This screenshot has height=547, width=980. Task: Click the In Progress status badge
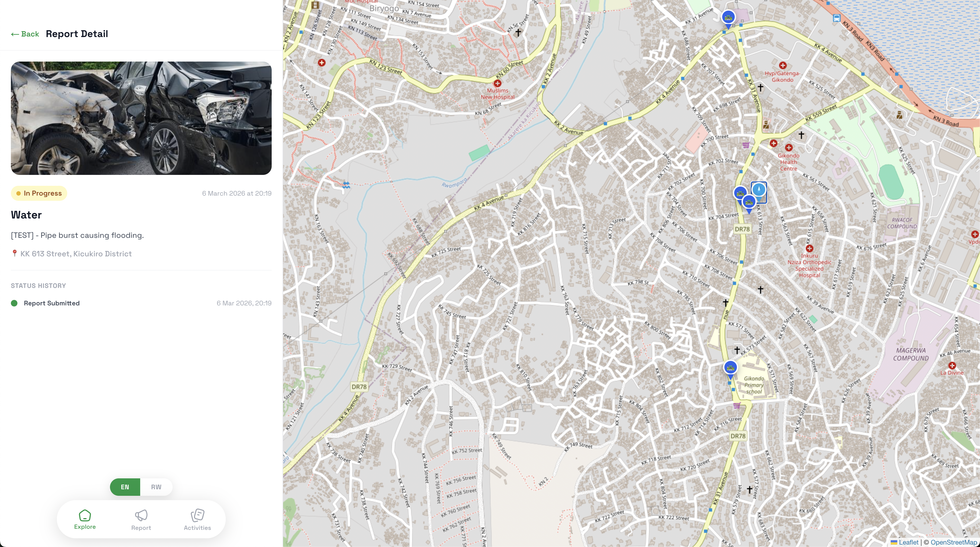click(x=39, y=193)
